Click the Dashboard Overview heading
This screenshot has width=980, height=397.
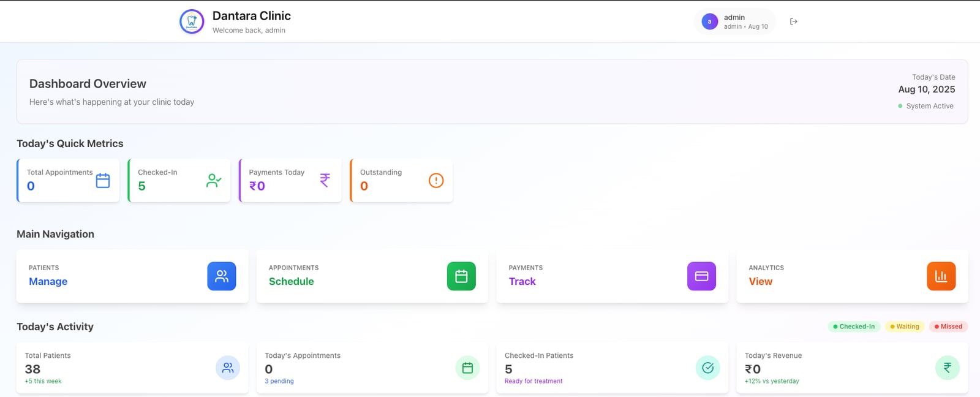(88, 84)
